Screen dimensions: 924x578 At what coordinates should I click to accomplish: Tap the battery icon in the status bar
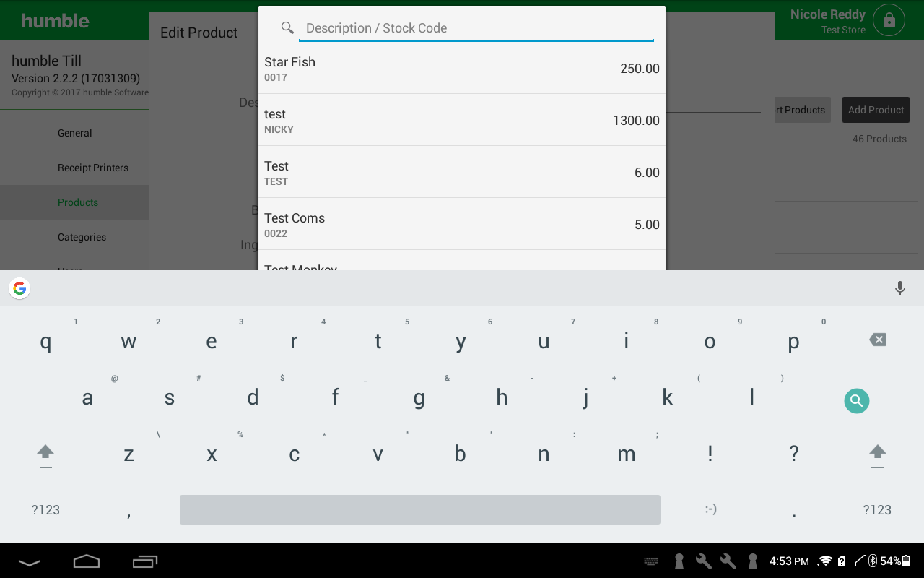coord(907,561)
